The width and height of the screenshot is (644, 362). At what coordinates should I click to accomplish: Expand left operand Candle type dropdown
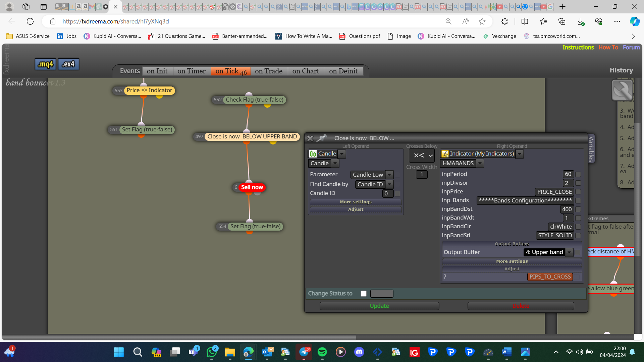point(342,154)
